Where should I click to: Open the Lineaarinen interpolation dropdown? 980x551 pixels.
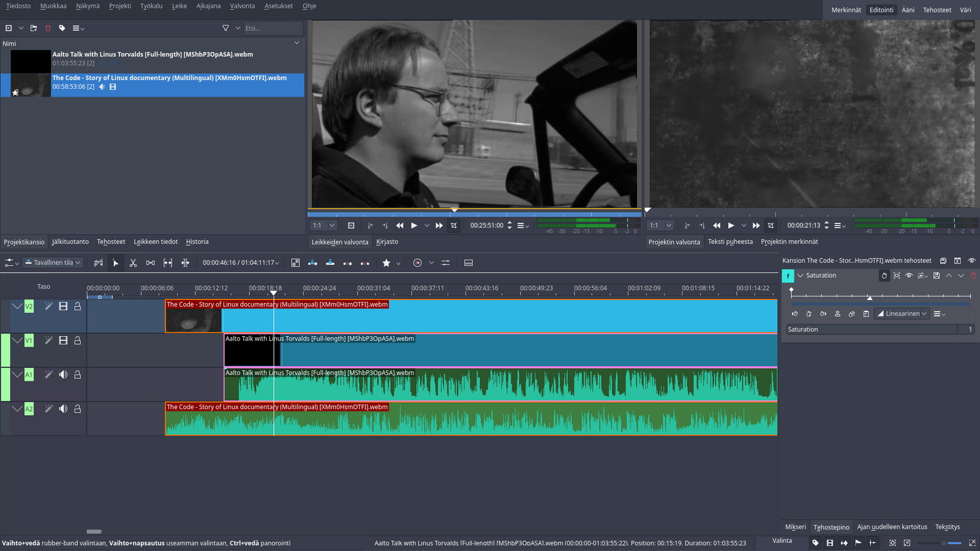coord(902,313)
